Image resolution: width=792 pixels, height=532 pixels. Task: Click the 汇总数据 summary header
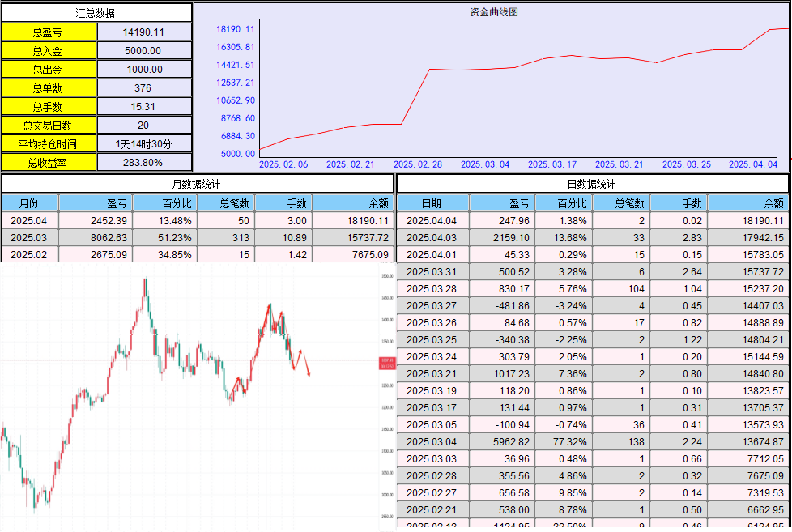tap(96, 13)
